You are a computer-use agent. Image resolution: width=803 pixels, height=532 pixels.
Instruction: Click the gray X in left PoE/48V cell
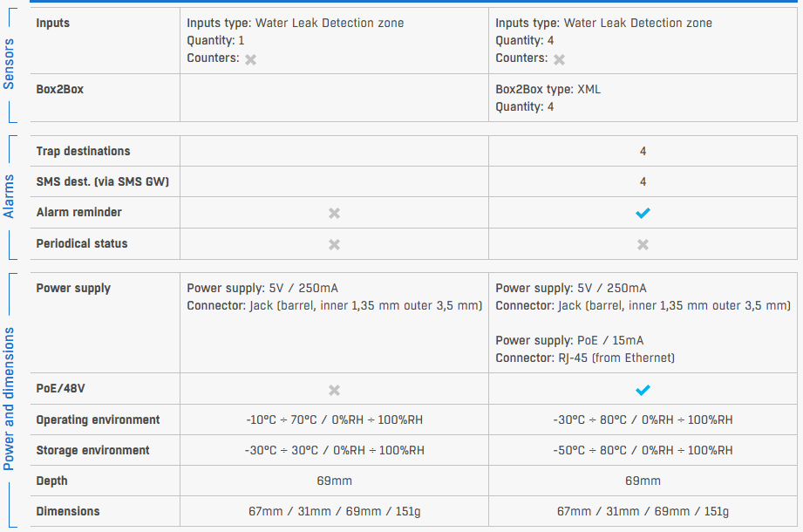click(x=334, y=390)
